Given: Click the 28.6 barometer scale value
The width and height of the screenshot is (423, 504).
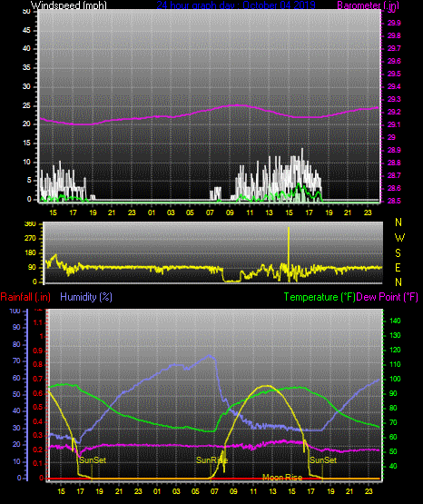Looking at the screenshot, I should pyautogui.click(x=394, y=188).
